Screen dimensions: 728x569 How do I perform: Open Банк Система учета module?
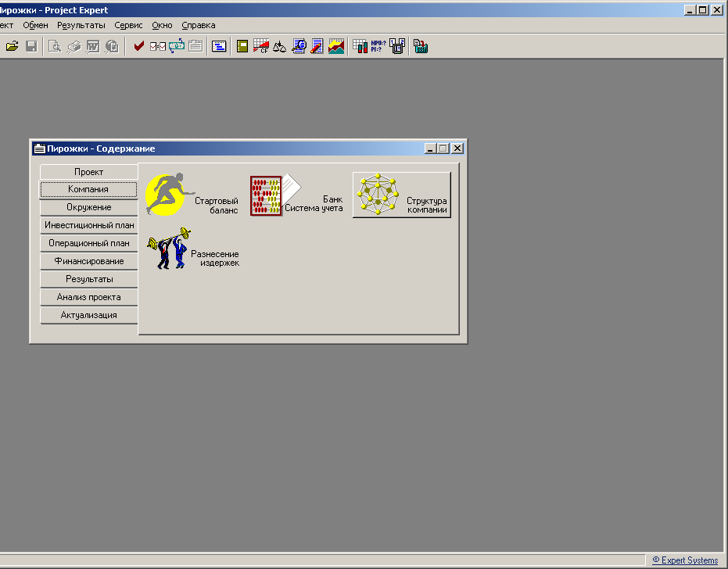[x=296, y=195]
